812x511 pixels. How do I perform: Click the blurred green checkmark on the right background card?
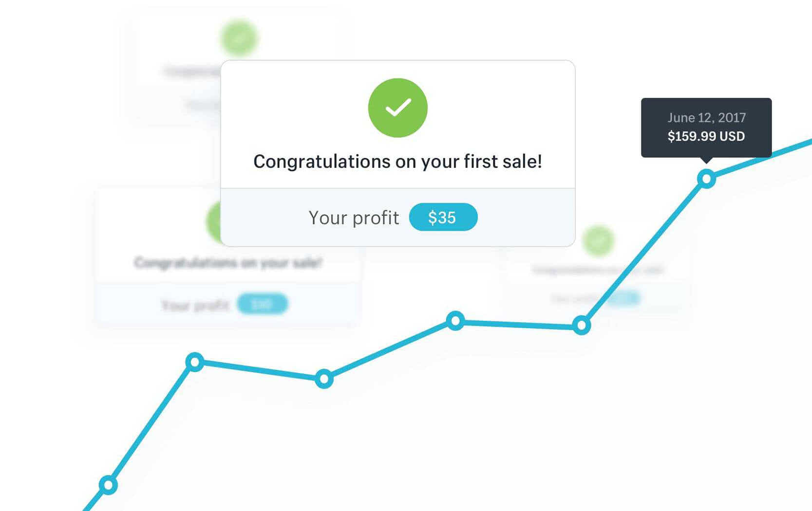point(598,240)
